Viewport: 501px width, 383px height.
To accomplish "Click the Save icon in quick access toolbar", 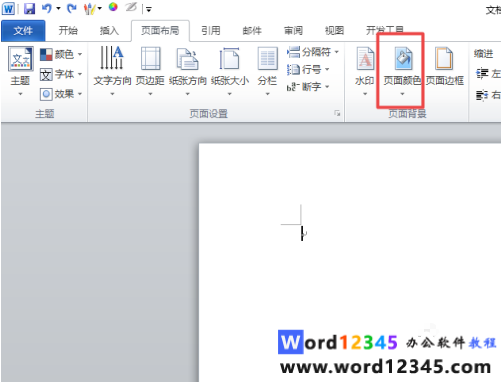I will [x=29, y=9].
